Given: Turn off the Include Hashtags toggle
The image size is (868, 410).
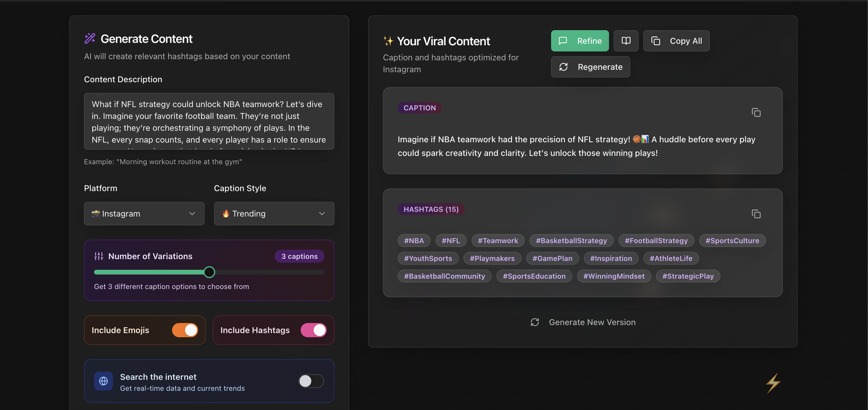Looking at the screenshot, I should tap(313, 330).
